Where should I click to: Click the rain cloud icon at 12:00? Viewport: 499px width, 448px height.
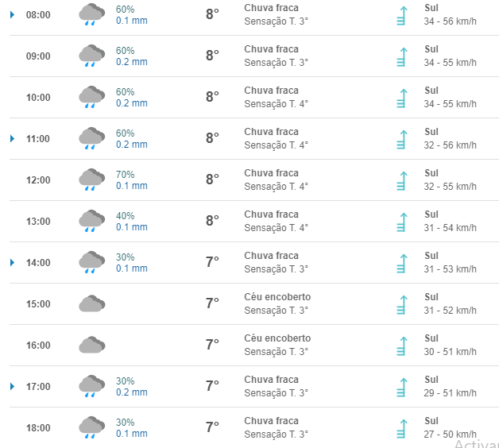coord(92,180)
